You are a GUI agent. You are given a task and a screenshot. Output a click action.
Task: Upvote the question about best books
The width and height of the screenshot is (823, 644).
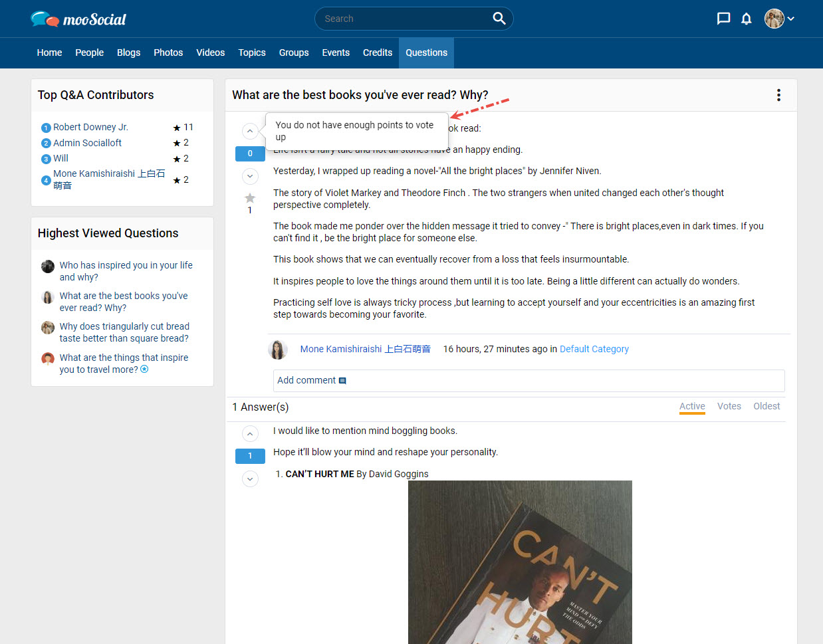click(x=250, y=131)
